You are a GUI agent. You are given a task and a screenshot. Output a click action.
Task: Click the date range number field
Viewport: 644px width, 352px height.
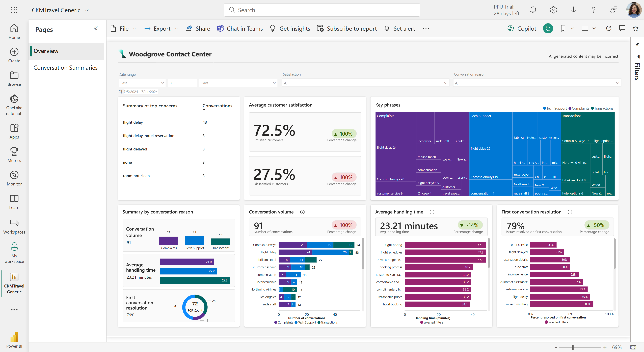182,83
